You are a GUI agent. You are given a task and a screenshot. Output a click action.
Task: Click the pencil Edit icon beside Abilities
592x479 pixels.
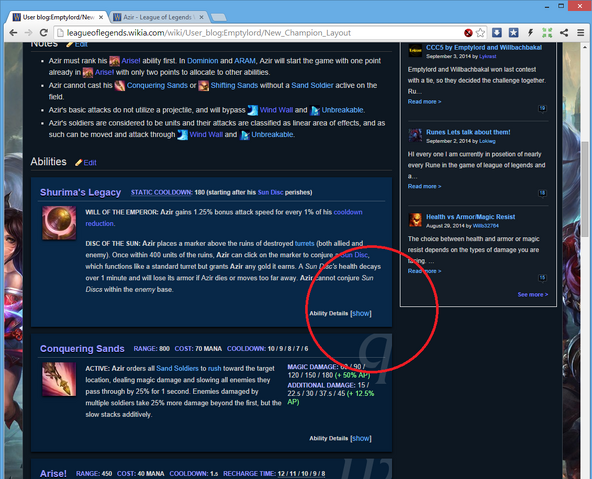point(79,162)
